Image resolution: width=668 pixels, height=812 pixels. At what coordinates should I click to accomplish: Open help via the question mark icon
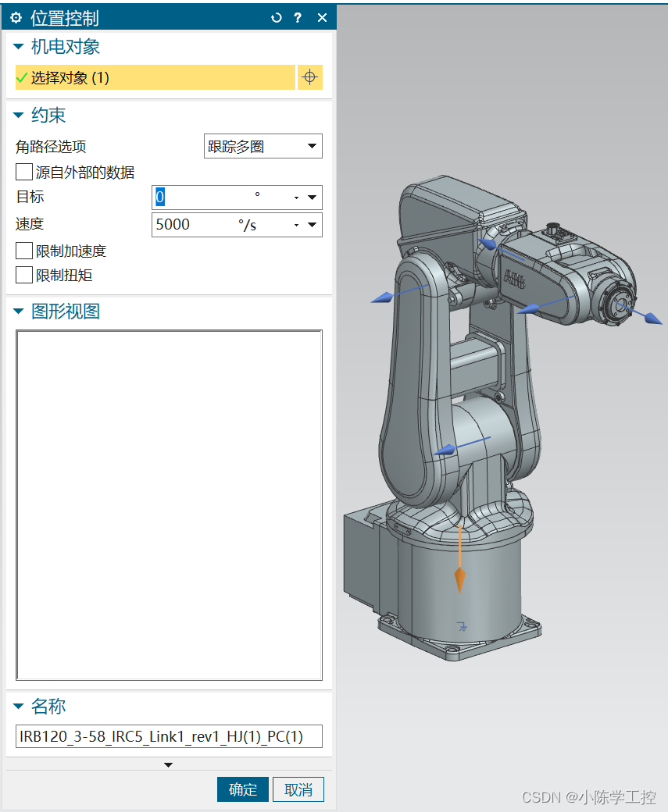pos(298,17)
